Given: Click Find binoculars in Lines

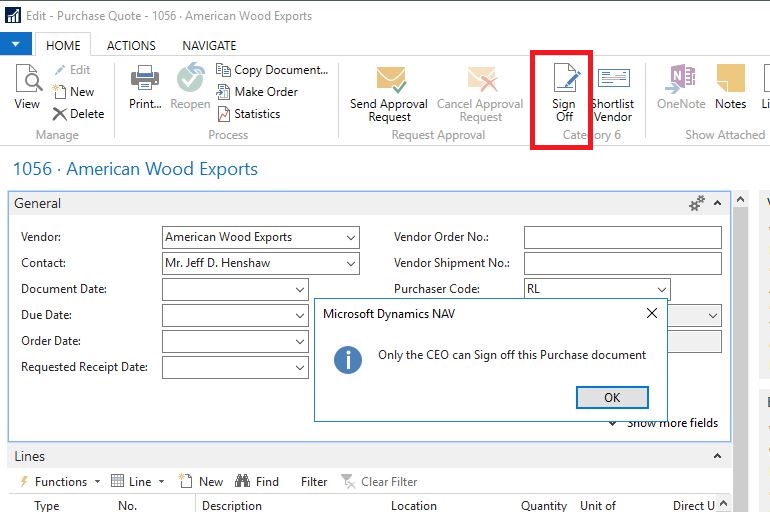Looking at the screenshot, I should pyautogui.click(x=257, y=482).
